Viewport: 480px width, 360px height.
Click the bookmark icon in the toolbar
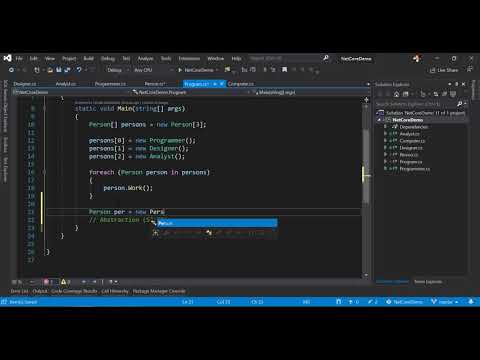(x=284, y=70)
